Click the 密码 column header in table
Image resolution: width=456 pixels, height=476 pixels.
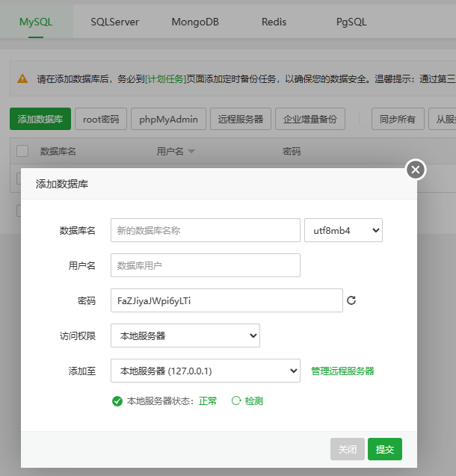292,151
